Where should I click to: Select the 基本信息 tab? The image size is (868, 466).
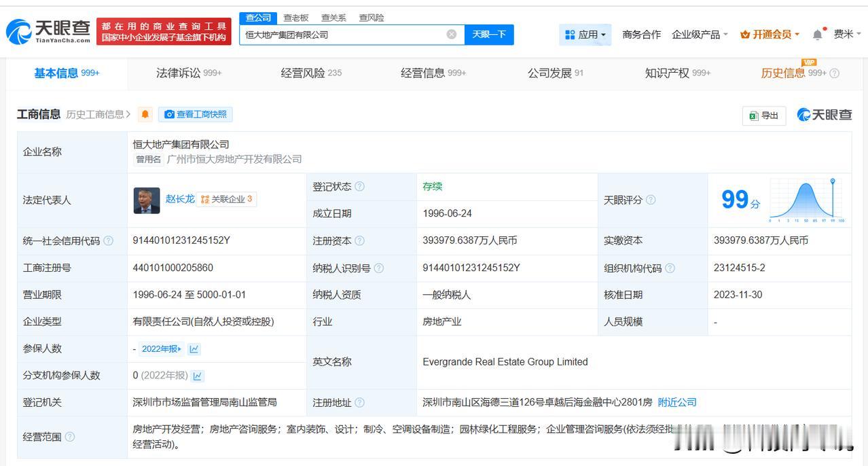pos(67,73)
